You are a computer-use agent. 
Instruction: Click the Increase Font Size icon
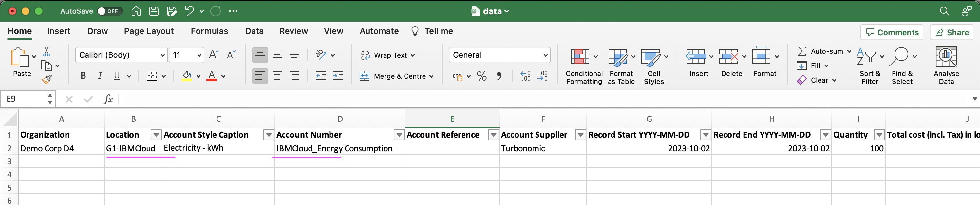[214, 55]
